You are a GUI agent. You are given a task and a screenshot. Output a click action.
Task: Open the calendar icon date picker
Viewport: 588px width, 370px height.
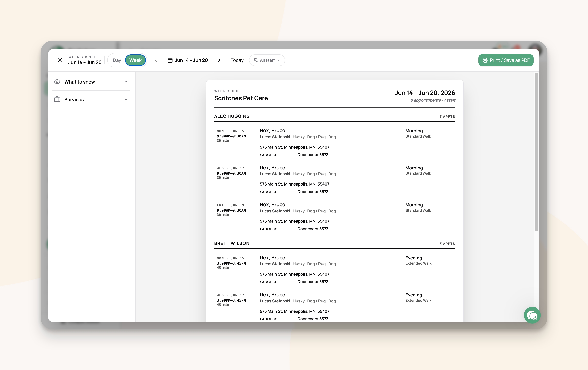tap(170, 60)
